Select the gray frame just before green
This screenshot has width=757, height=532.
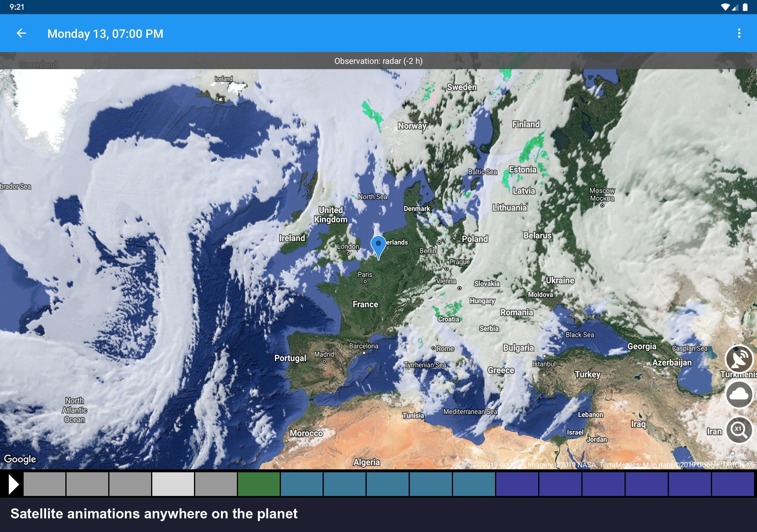pyautogui.click(x=216, y=484)
